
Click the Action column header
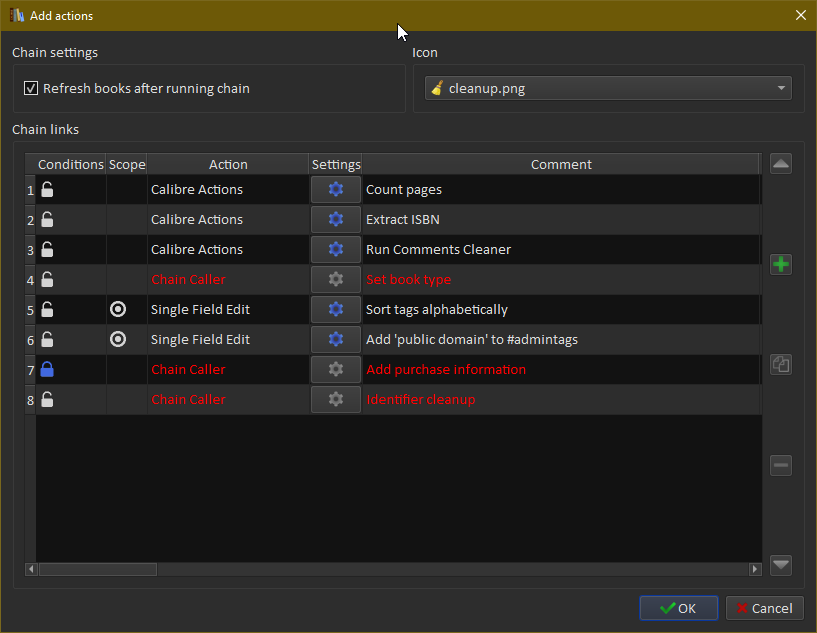tap(228, 165)
